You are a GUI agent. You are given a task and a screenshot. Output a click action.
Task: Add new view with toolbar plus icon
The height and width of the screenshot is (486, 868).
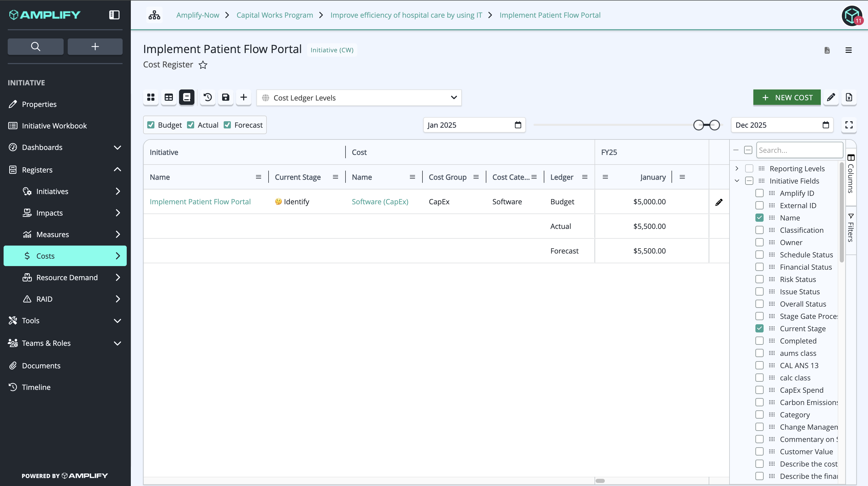[x=244, y=97]
